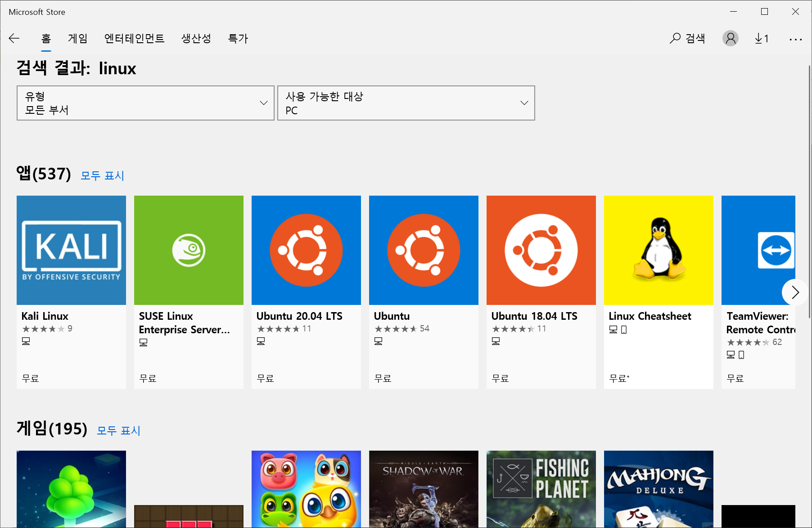Viewport: 812px width, 528px height.
Task: Click the 무료+ price on Linux Cheatsheet
Action: [x=619, y=379]
